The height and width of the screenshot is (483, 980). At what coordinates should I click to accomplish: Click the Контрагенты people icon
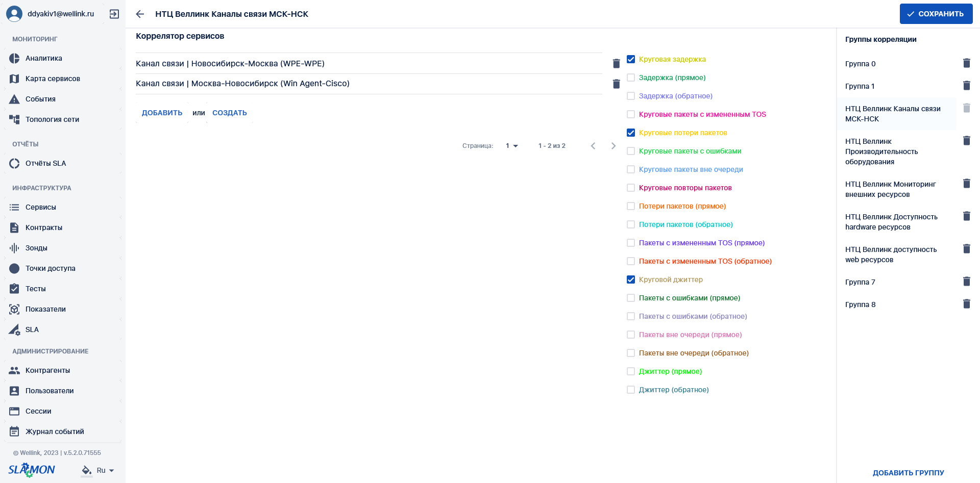[x=14, y=370]
